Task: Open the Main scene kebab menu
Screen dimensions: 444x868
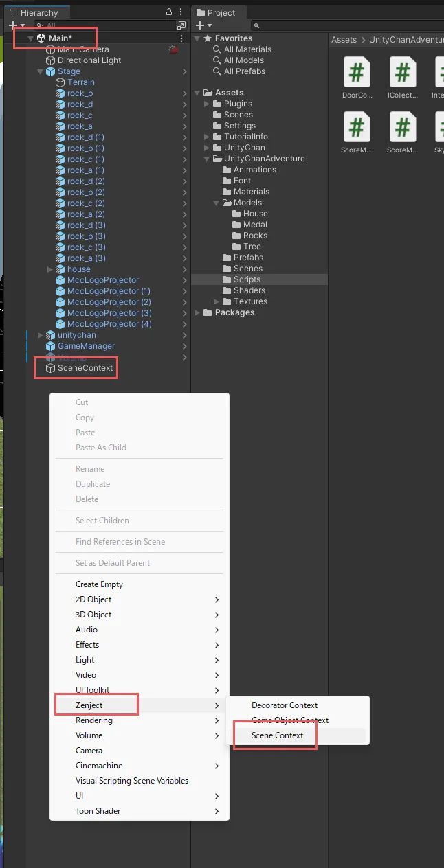Action: pyautogui.click(x=181, y=38)
